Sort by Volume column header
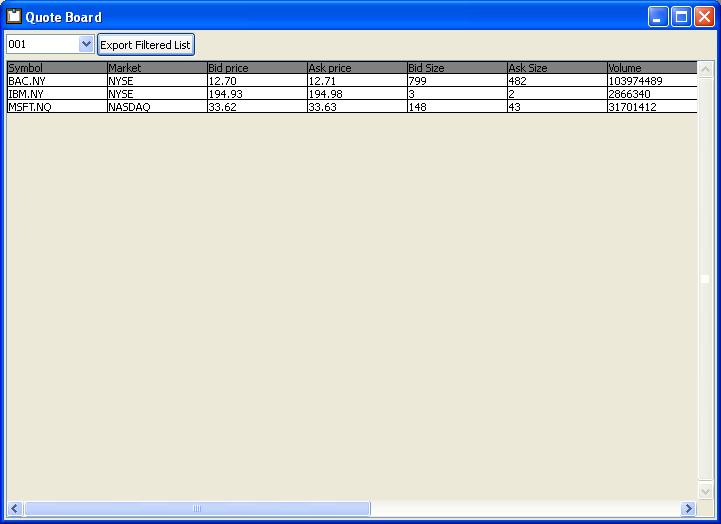Image resolution: width=721 pixels, height=524 pixels. 650,68
